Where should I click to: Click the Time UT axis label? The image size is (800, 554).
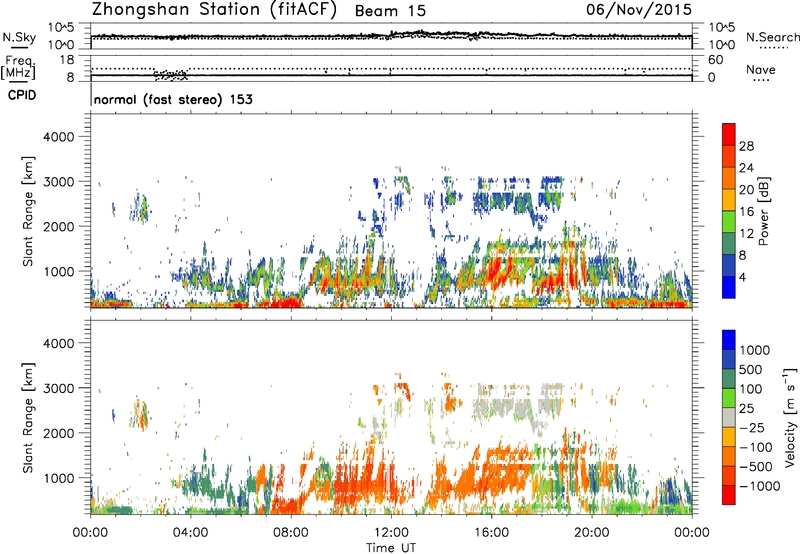tap(391, 548)
